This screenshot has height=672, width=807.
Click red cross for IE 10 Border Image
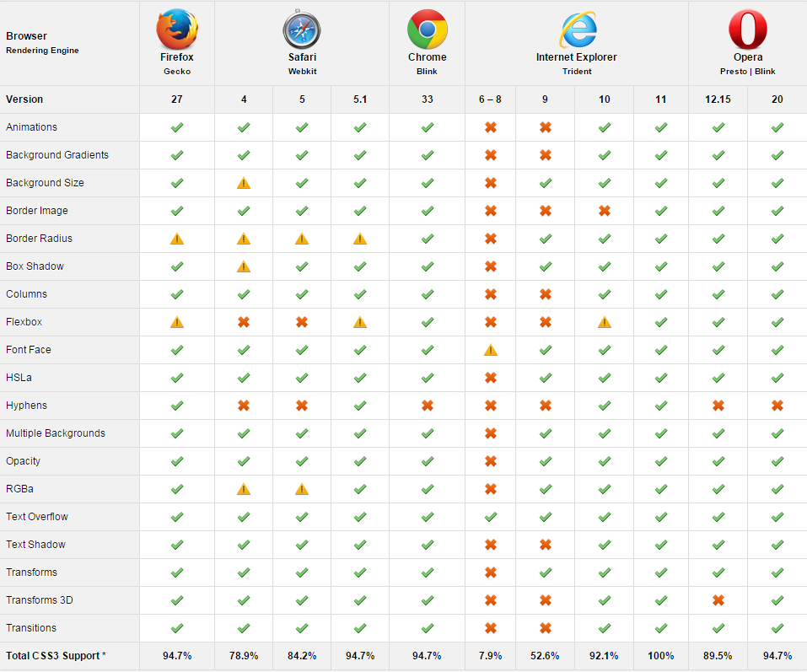coord(605,211)
